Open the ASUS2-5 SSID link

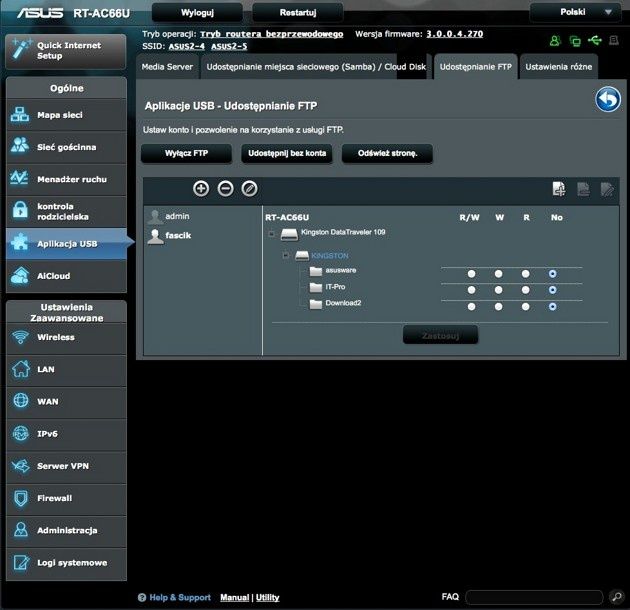click(x=229, y=46)
